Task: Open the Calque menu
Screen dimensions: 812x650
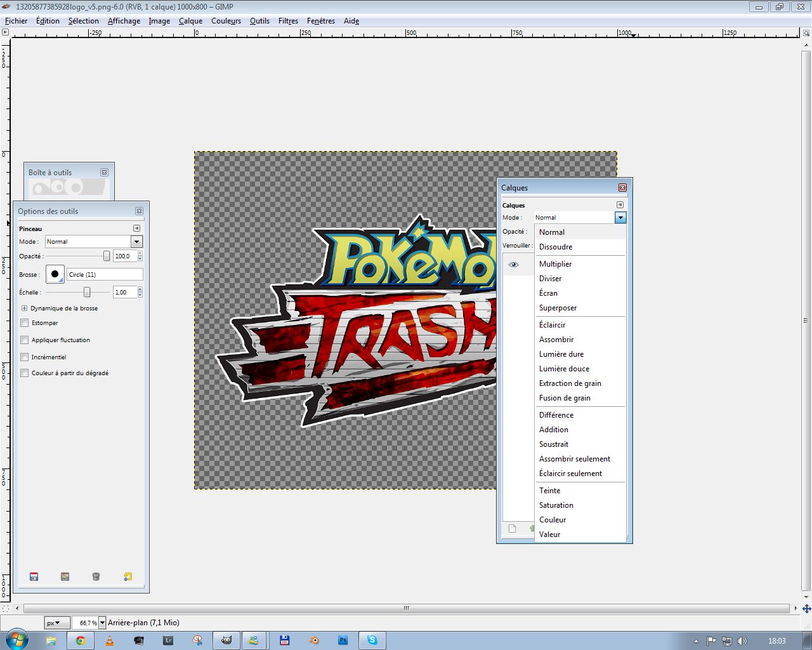Action: [x=190, y=21]
